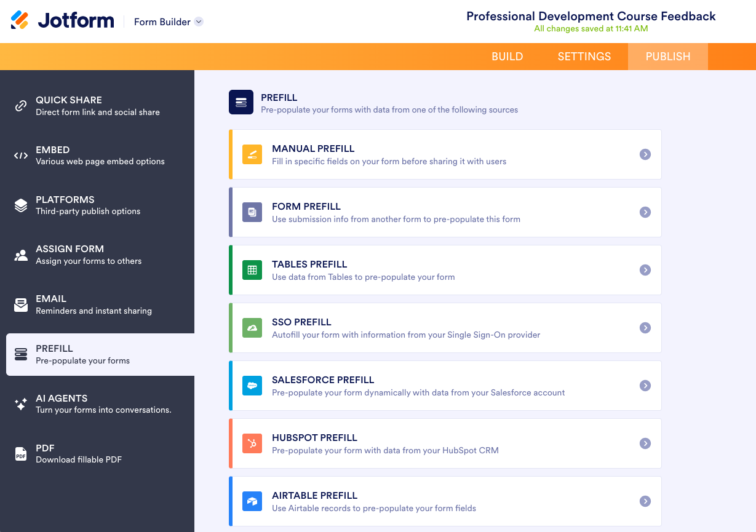This screenshot has width=756, height=532.
Task: Select the FORM PREFILL title
Action: click(306, 207)
